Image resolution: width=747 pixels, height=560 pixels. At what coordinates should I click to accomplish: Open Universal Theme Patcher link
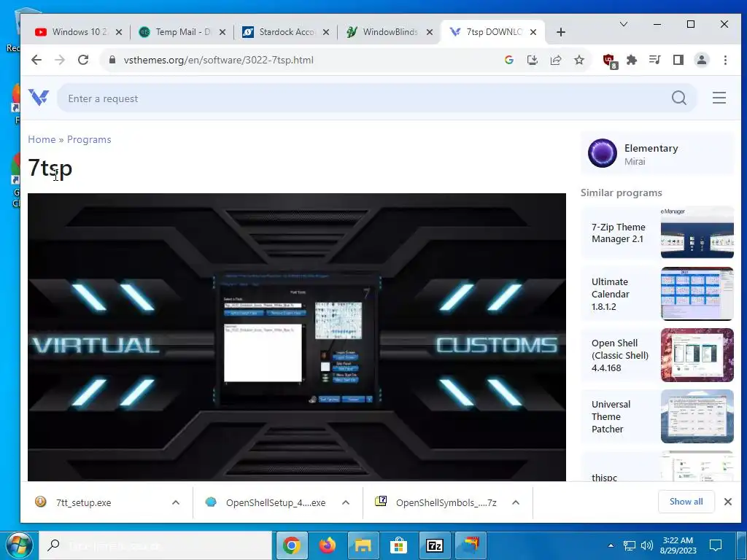click(x=611, y=416)
